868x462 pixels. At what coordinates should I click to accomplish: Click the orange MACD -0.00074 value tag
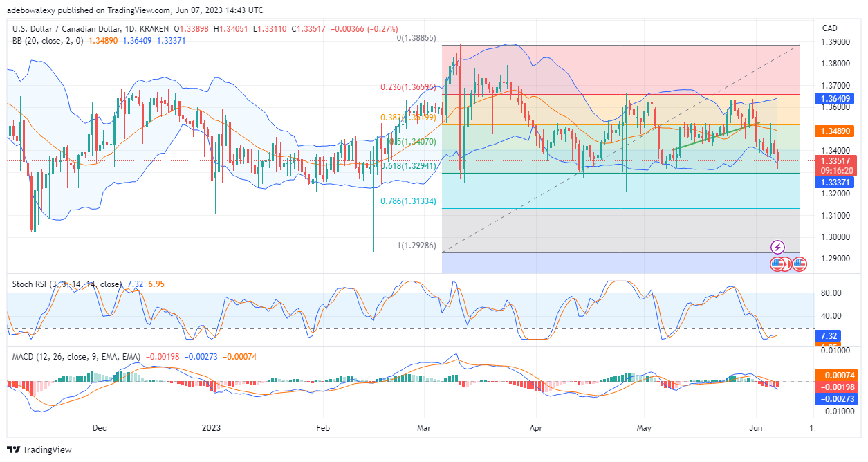836,375
